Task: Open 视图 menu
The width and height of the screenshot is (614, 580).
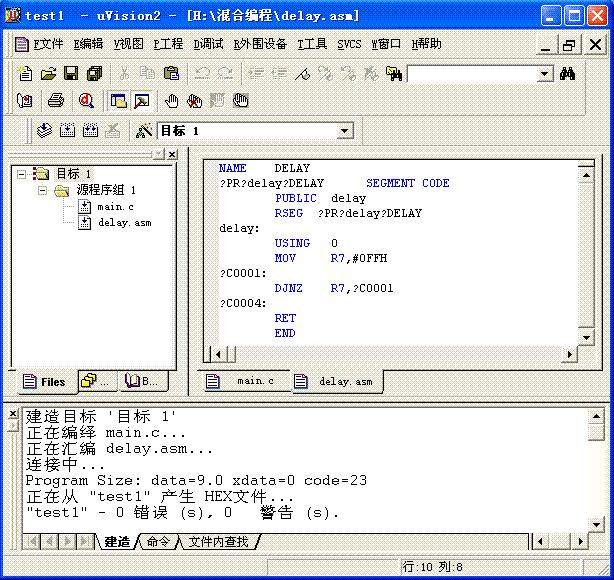Action: point(128,44)
